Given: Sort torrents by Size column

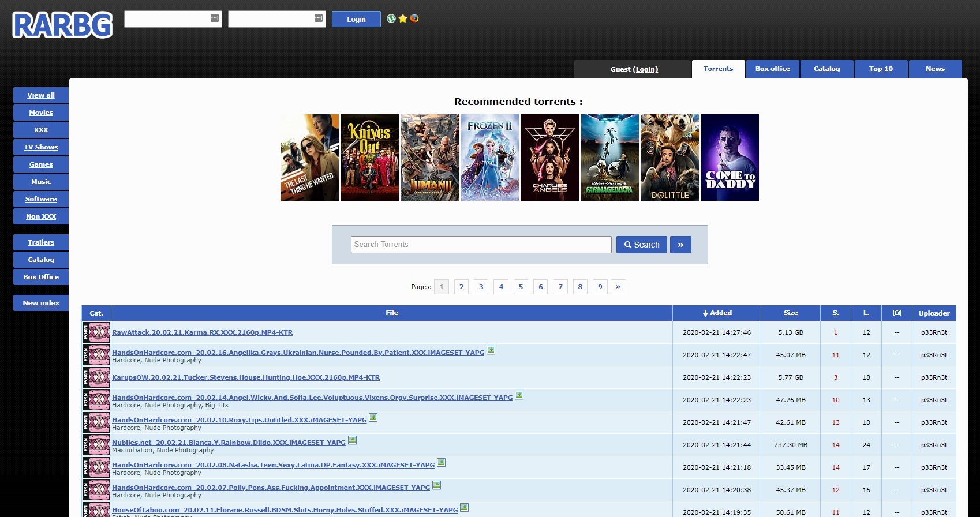Looking at the screenshot, I should [x=791, y=313].
